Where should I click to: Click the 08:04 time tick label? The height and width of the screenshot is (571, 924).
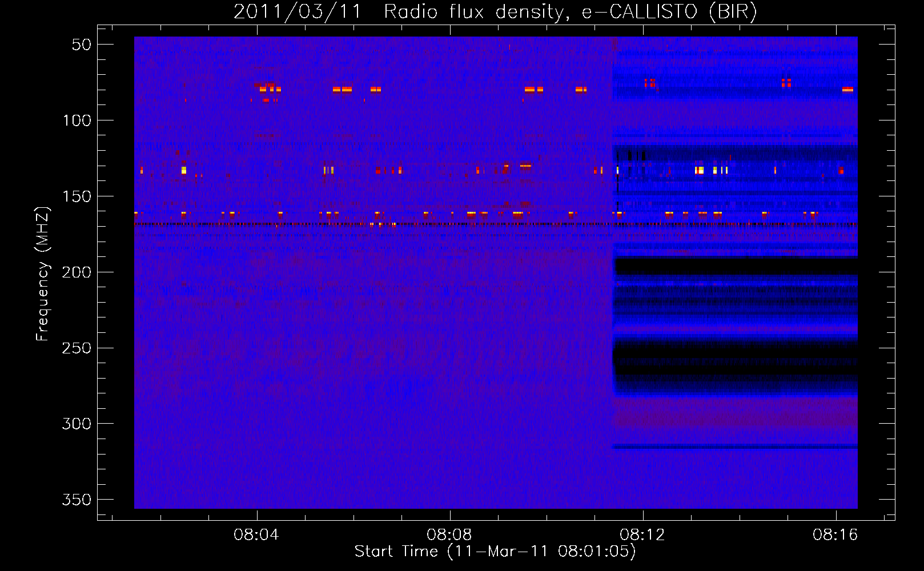click(256, 535)
